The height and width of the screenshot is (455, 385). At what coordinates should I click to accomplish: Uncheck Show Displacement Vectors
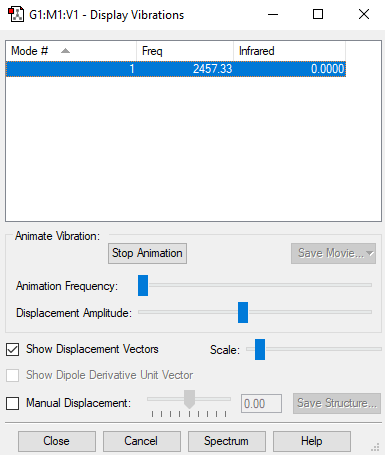(x=13, y=350)
